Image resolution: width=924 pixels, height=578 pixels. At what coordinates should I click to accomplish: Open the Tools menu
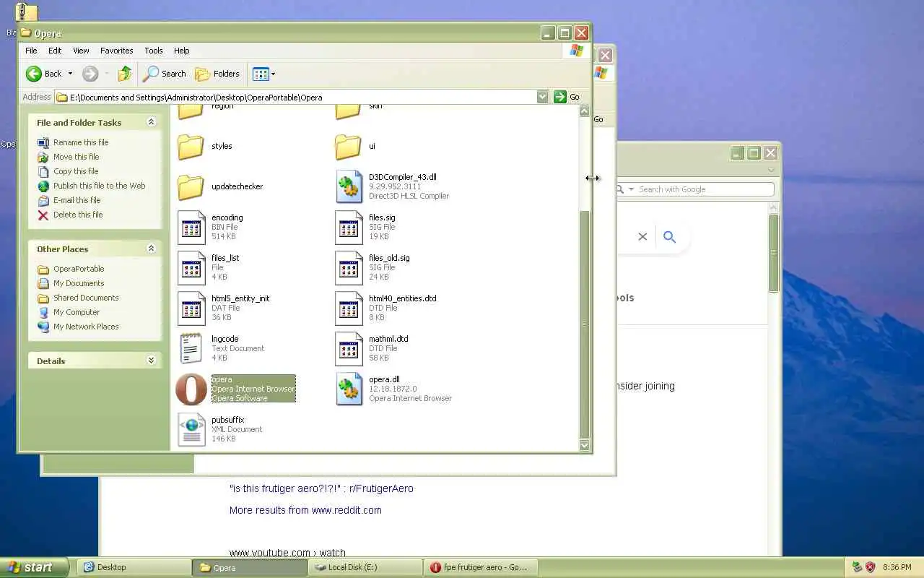click(x=154, y=51)
